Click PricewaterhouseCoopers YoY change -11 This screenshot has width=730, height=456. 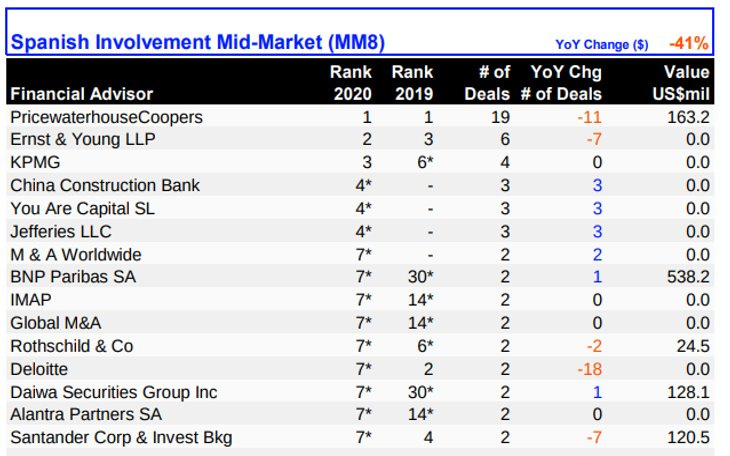pyautogui.click(x=589, y=117)
